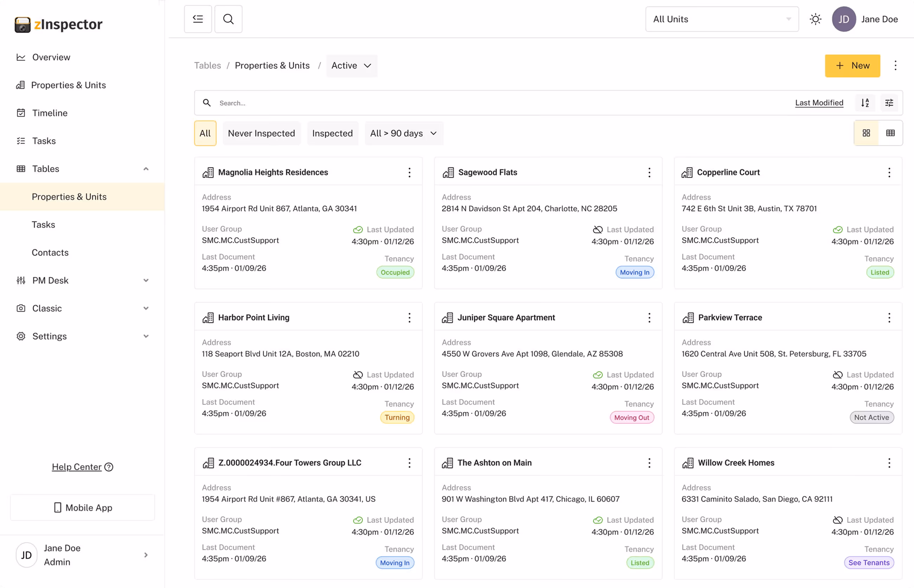Open the All Units dropdown
Screen dimensions: 914x588
click(721, 19)
